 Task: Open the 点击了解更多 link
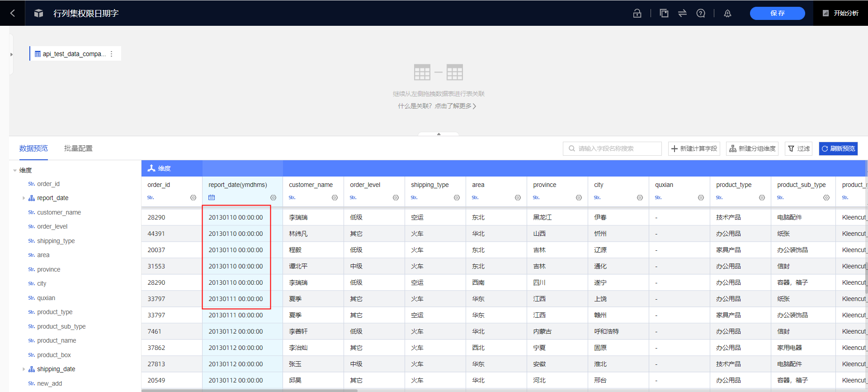tap(455, 106)
